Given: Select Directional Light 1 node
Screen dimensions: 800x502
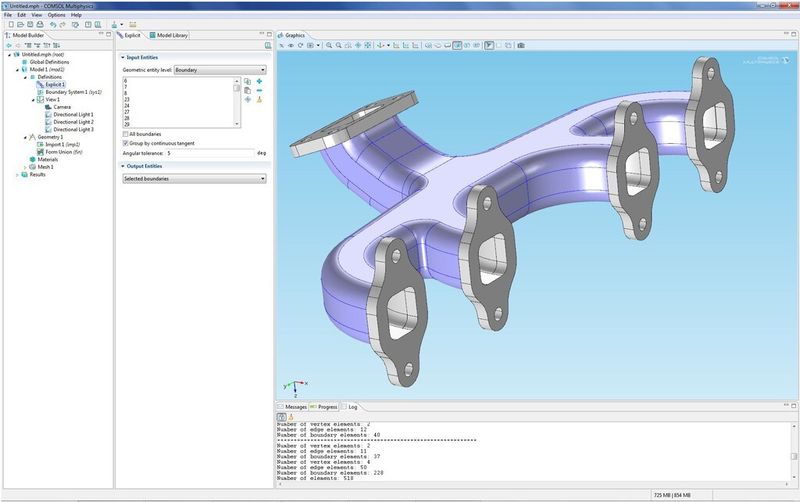Looking at the screenshot, I should point(73,115).
